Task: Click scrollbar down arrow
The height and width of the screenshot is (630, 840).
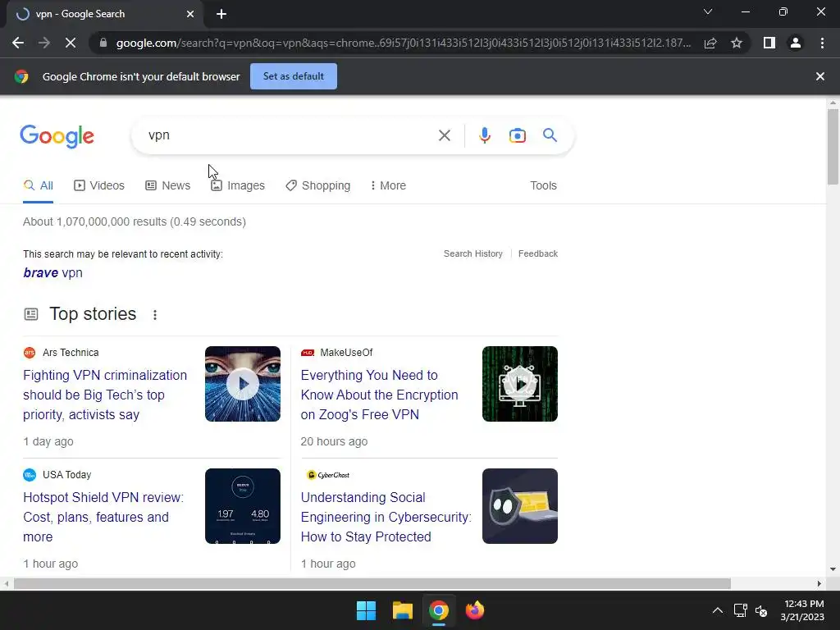Action: click(x=833, y=569)
